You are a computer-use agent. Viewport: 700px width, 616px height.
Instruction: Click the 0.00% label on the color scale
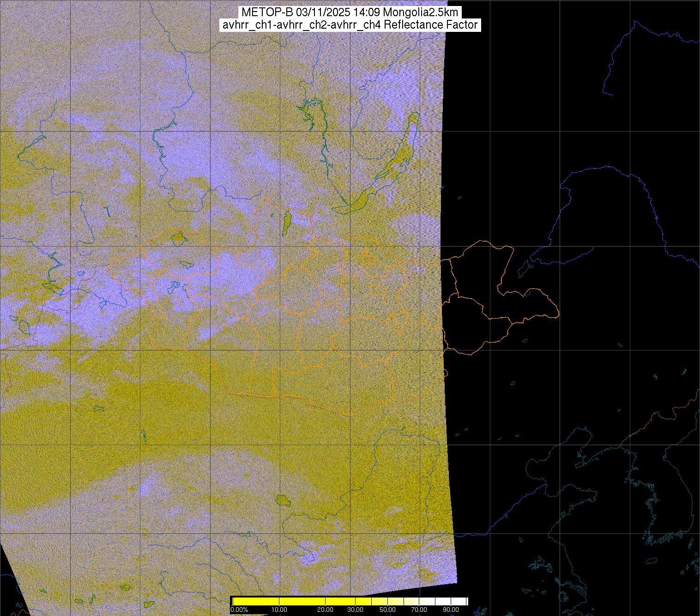(x=239, y=610)
